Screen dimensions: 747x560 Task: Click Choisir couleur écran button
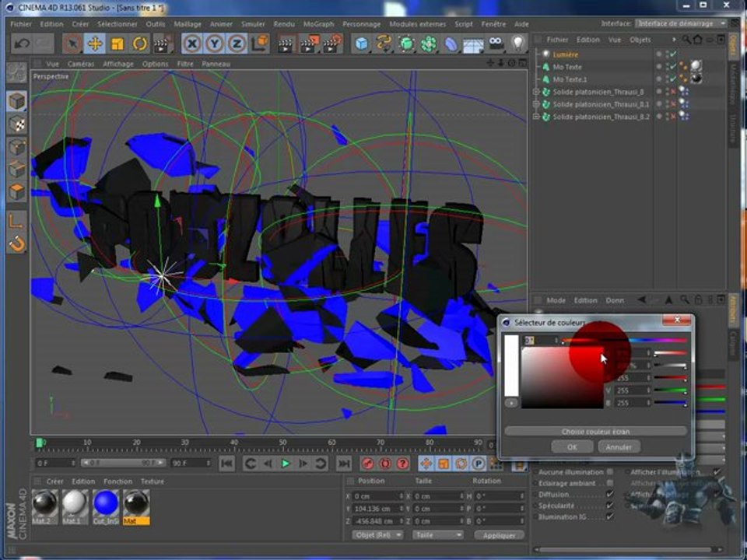coord(595,432)
